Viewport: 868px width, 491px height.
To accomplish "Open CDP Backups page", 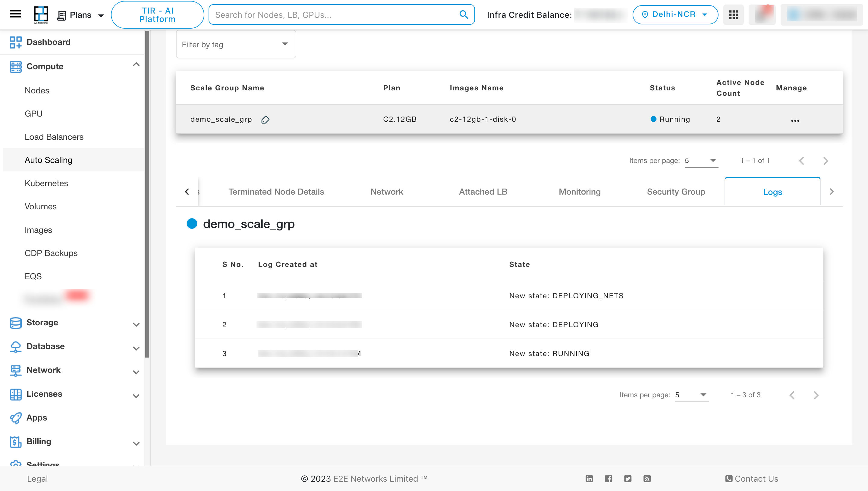I will pos(51,253).
